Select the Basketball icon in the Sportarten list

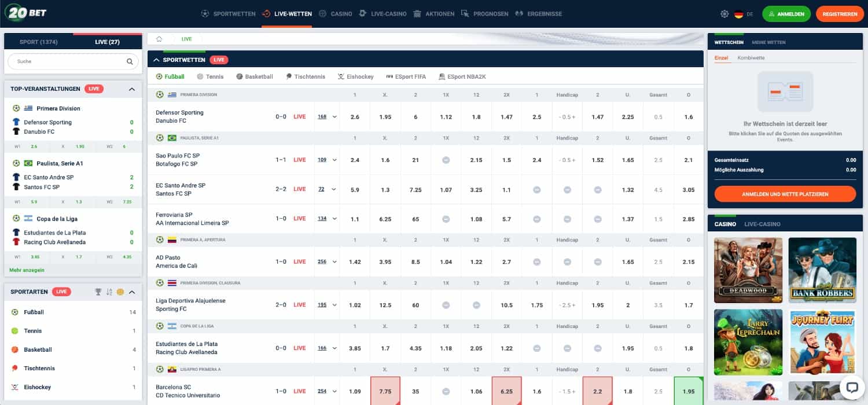(x=15, y=350)
